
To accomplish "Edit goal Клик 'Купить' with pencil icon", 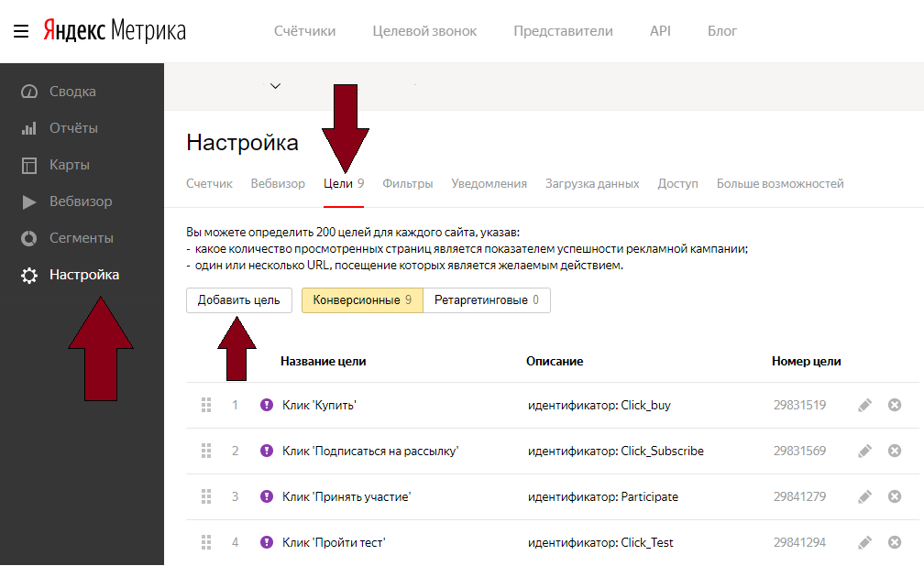I will click(864, 405).
